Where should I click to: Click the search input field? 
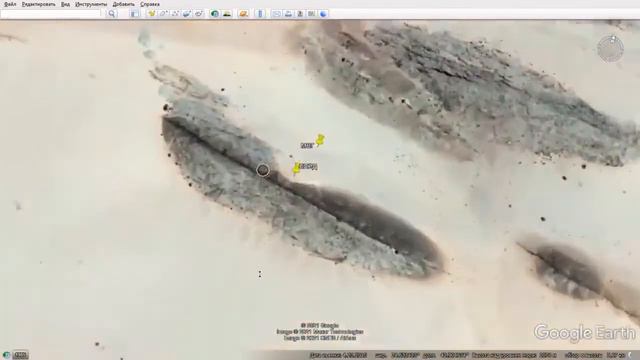(x=51, y=13)
